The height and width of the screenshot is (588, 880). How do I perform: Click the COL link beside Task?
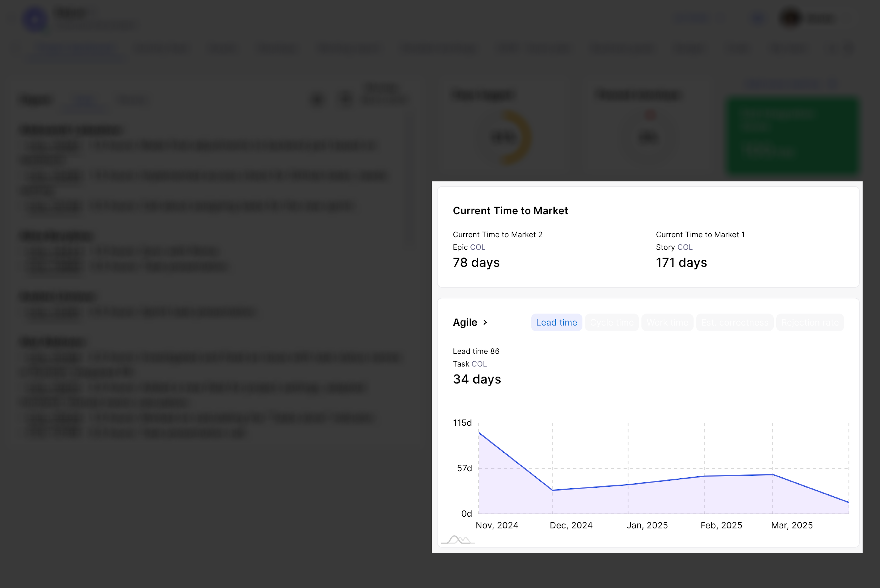pos(479,364)
